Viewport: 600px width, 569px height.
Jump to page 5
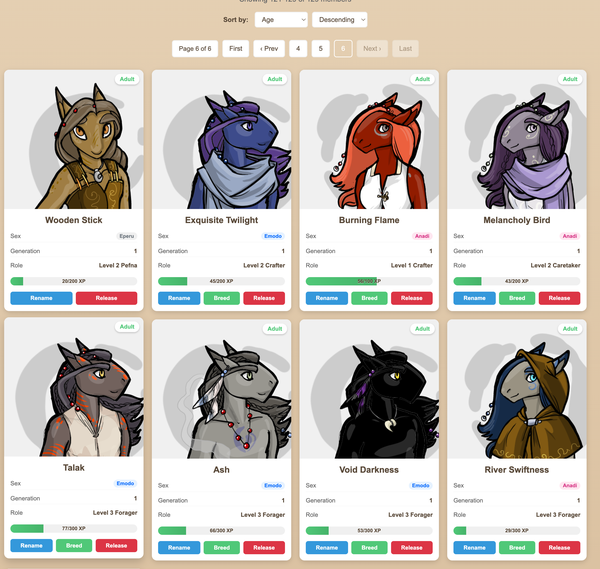321,49
